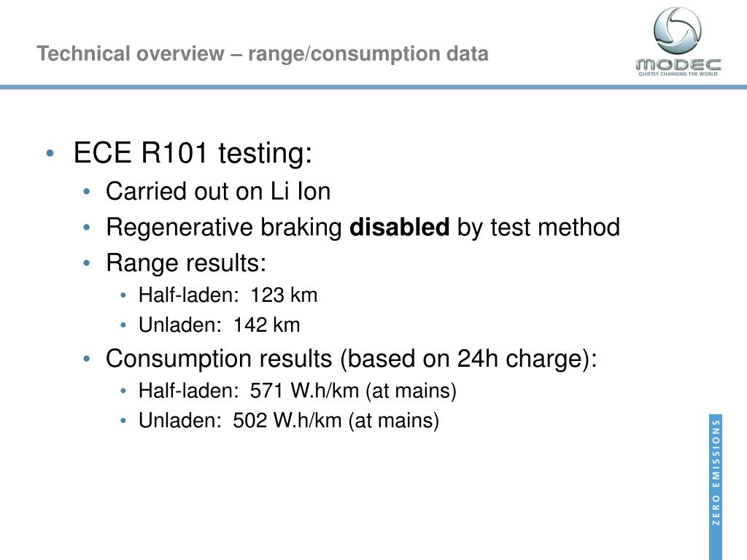Click the Zero Emissions vertical banner
The image size is (747, 560).
pyautogui.click(x=716, y=486)
